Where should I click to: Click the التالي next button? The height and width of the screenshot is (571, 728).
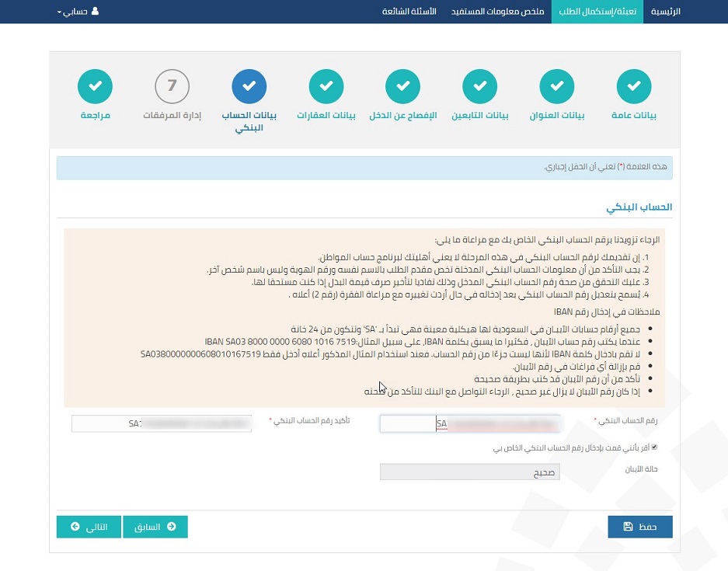[x=89, y=527]
